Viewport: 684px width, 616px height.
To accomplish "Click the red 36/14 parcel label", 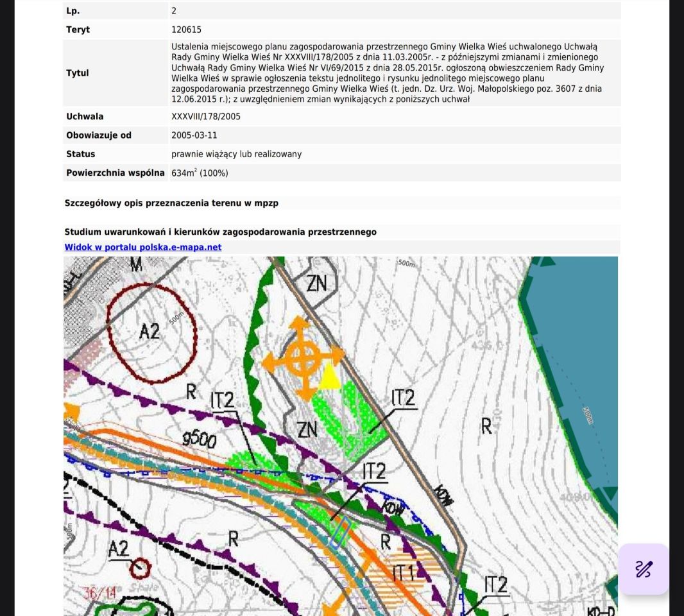I will (100, 592).
